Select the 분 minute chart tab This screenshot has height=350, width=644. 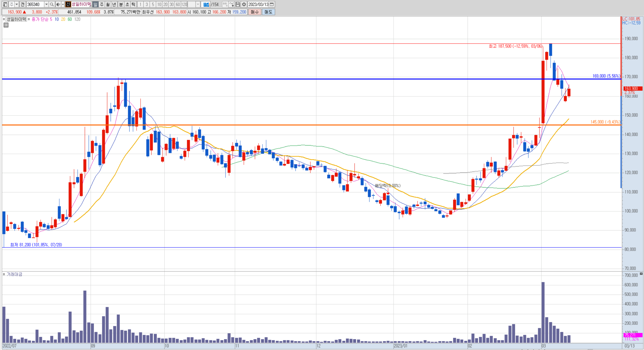click(x=121, y=4)
